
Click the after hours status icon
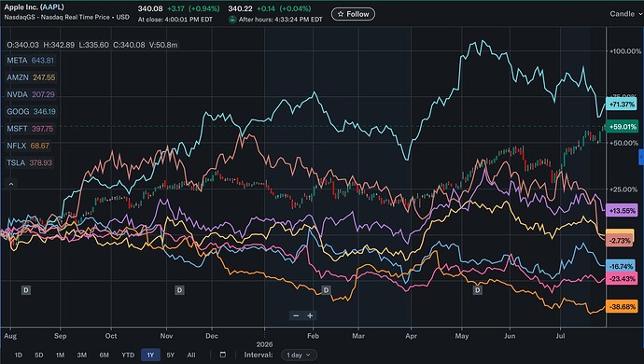point(232,20)
